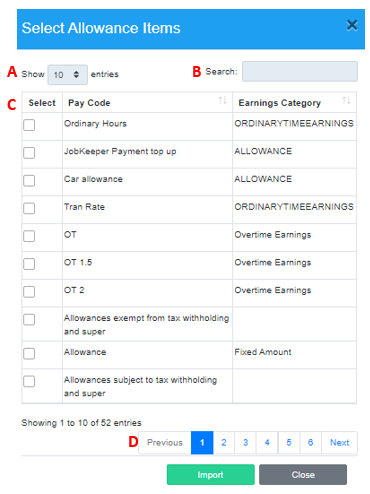The height and width of the screenshot is (494, 370).
Task: Jump to page 4 of results
Action: (x=267, y=443)
